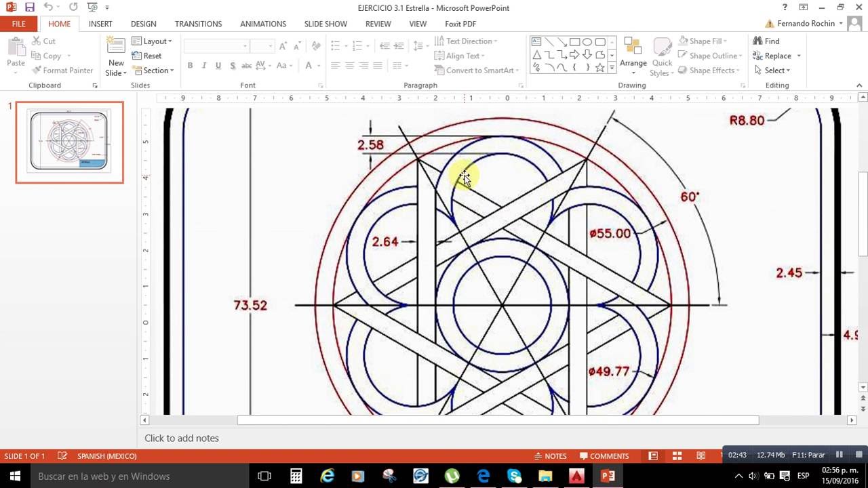Viewport: 868px width, 488px height.
Task: Click the horizontal scrollbar under the slide
Action: [x=498, y=420]
